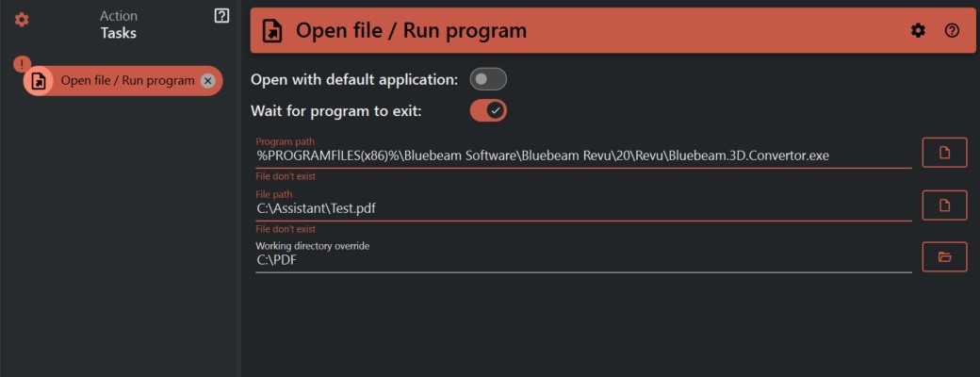The image size is (980, 377).
Task: Click the Wait for program to exit label
Action: click(336, 110)
